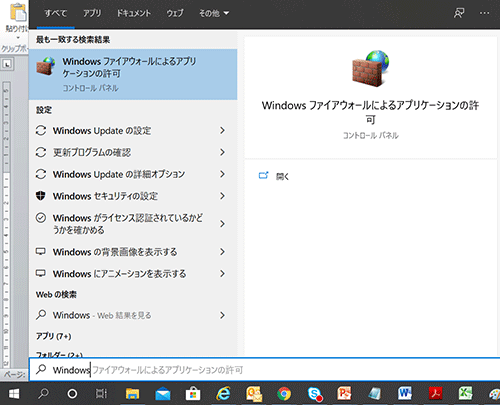
Task: Click the shield icon for Windows セキュリティ
Action: point(41,196)
